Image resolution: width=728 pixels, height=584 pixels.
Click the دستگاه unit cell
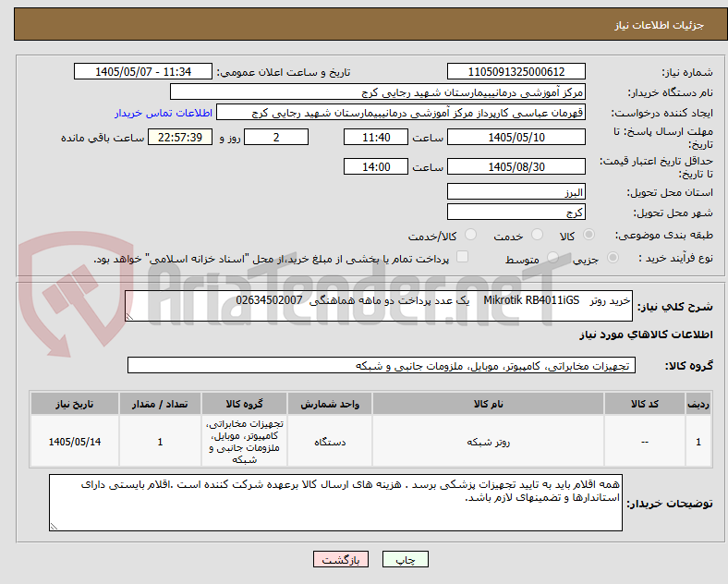coord(330,442)
